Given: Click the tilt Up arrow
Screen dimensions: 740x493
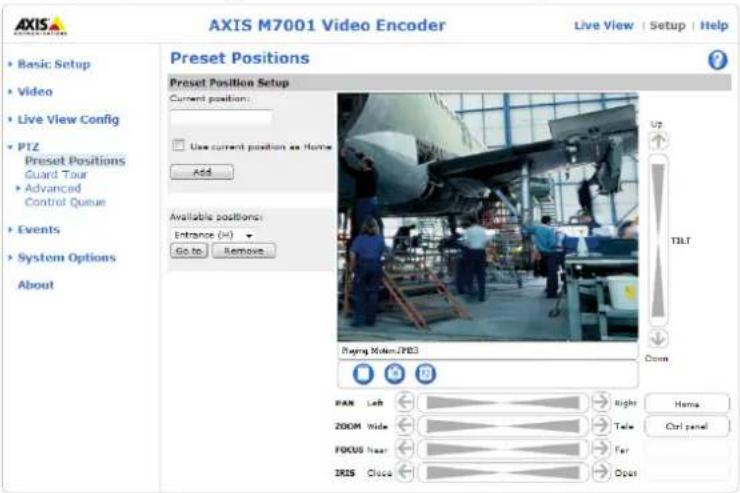Looking at the screenshot, I should pos(658,141).
